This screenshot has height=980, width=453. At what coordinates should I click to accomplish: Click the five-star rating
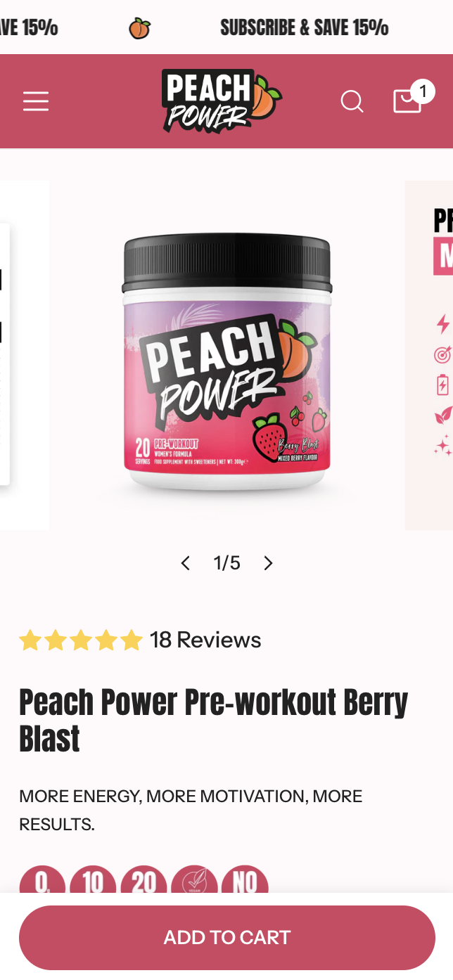tap(81, 640)
